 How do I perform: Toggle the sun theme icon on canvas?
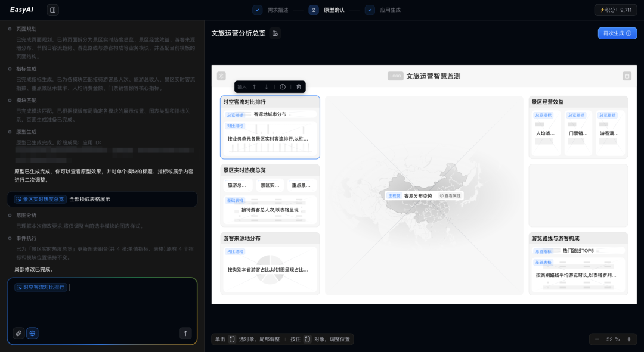(x=221, y=76)
